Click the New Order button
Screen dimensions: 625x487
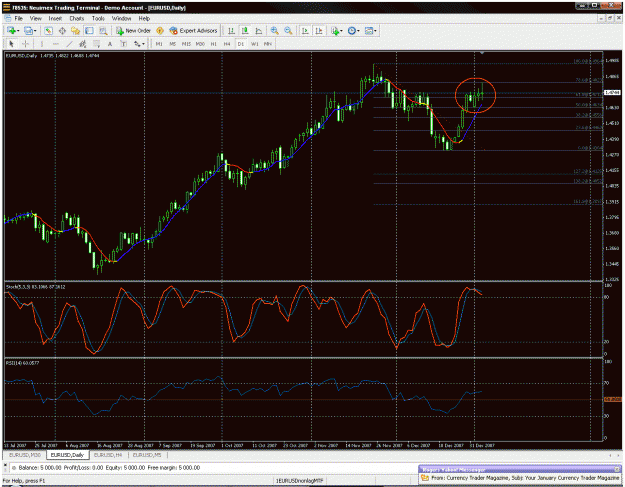(134, 31)
